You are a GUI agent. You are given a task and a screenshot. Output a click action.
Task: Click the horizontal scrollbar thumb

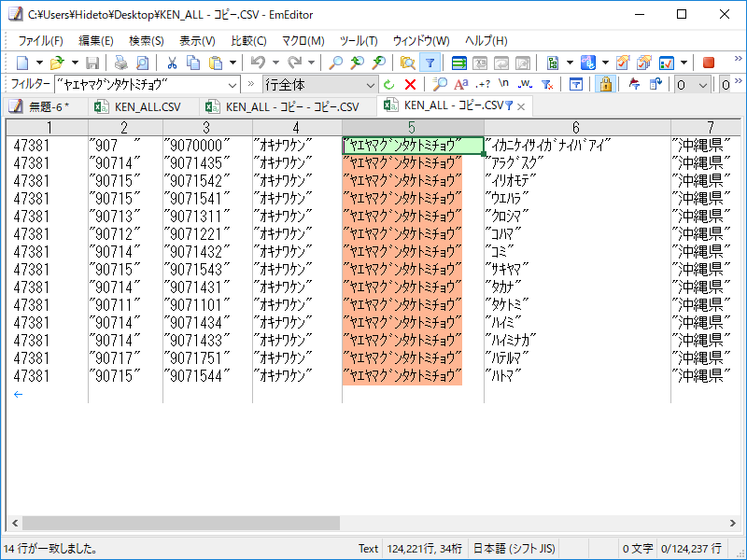point(181,523)
